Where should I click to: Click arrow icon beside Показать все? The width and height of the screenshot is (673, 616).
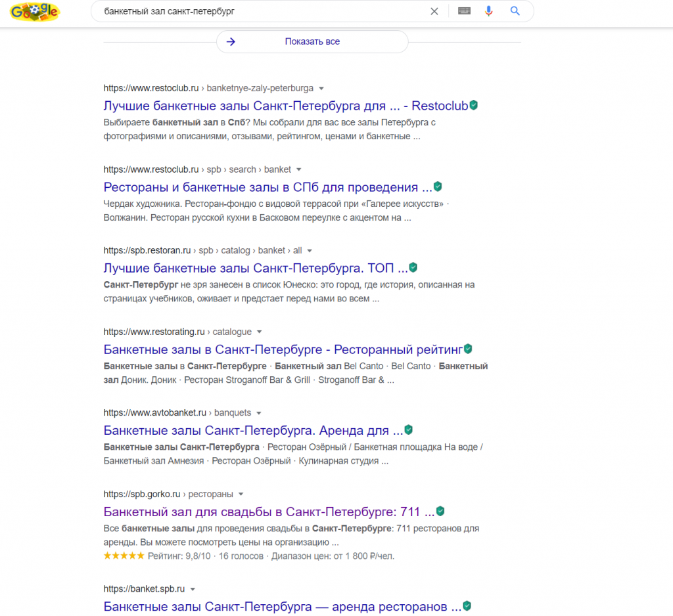(231, 41)
